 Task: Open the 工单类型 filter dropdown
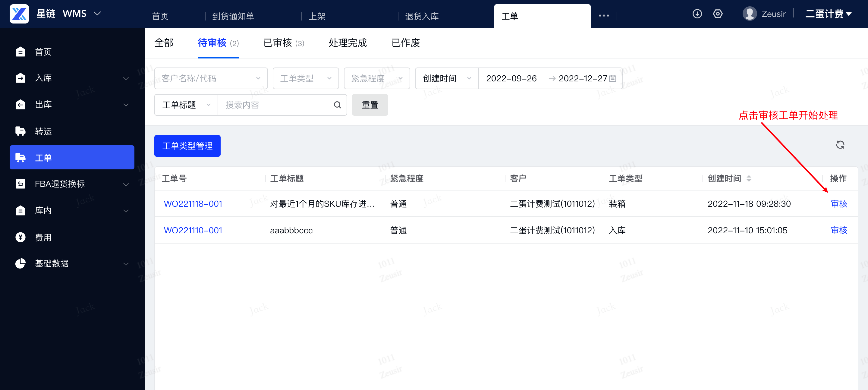coord(306,79)
